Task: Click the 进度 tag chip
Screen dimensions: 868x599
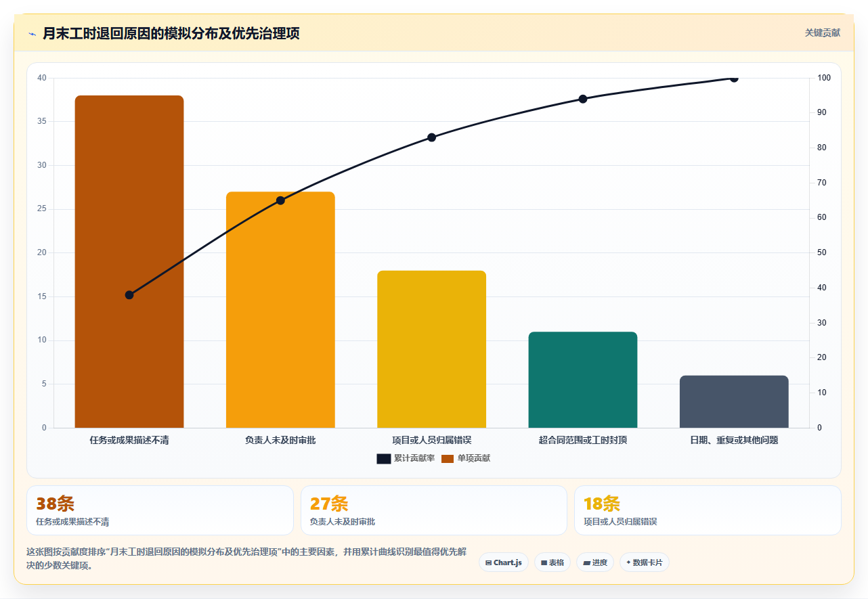Action: pyautogui.click(x=595, y=562)
